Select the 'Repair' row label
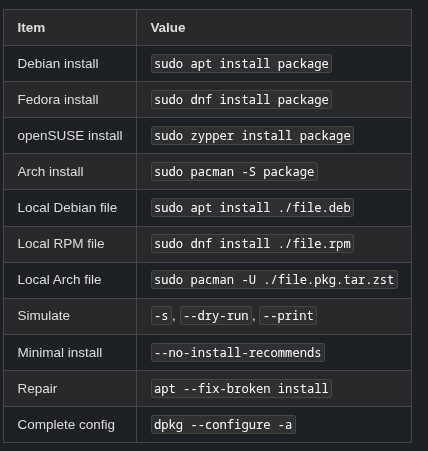The image size is (428, 451). click(37, 389)
